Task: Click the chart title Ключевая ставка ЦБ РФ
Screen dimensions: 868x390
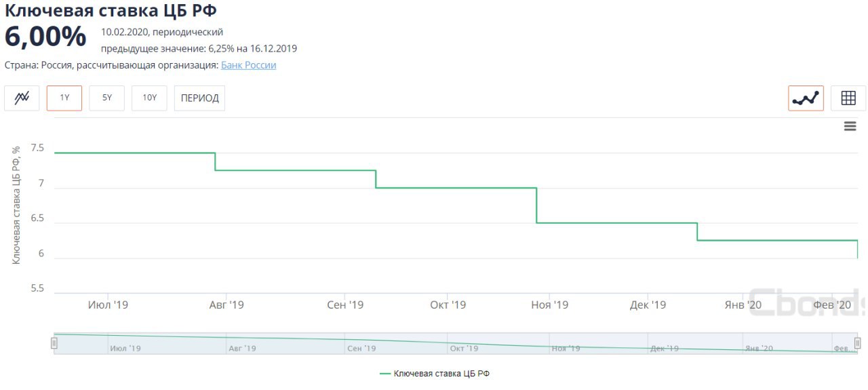Action: (x=111, y=11)
